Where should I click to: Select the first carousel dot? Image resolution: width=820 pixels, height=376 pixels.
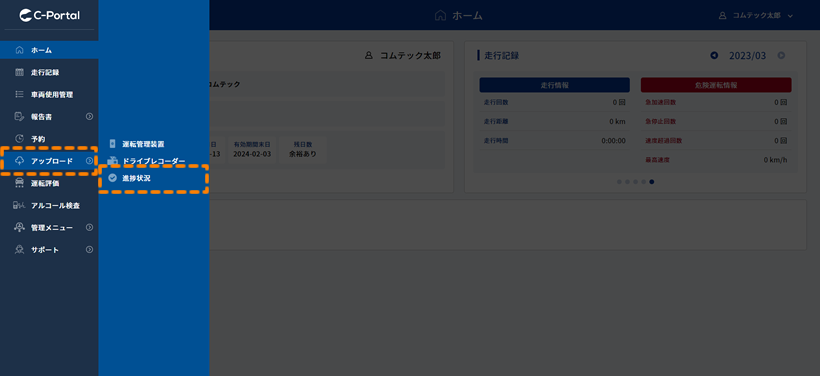click(619, 182)
